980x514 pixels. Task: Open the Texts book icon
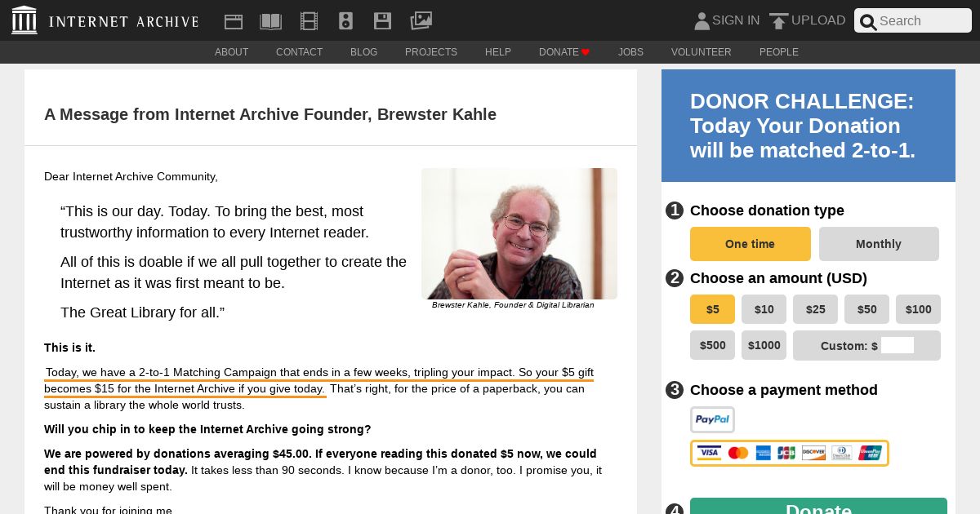pos(270,21)
